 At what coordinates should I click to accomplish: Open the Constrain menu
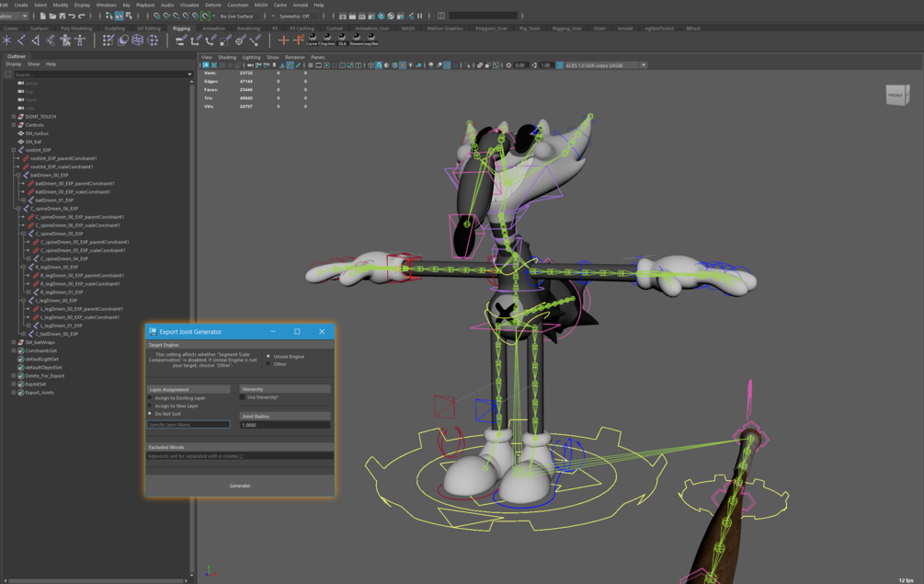point(237,5)
